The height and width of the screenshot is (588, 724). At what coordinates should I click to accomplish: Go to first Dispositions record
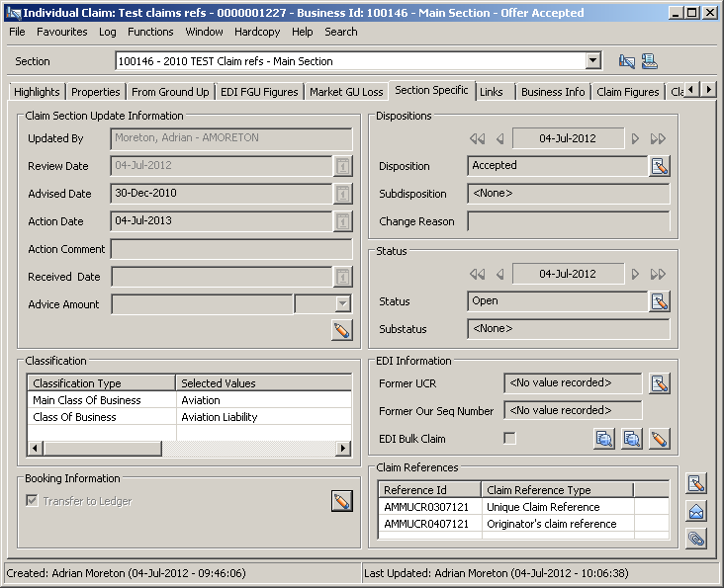point(477,138)
